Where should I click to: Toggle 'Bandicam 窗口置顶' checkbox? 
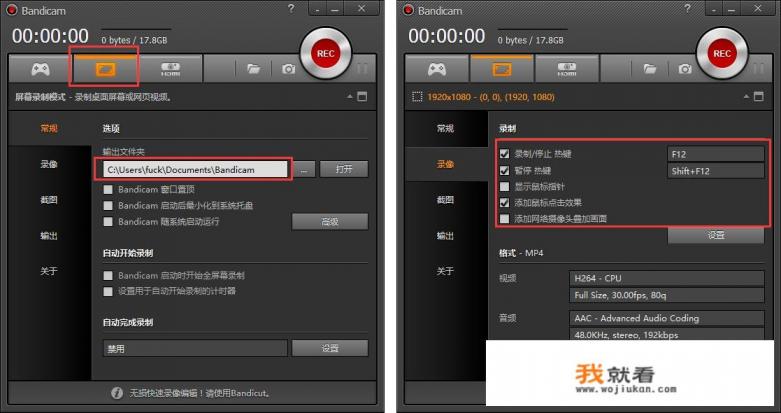pos(108,189)
